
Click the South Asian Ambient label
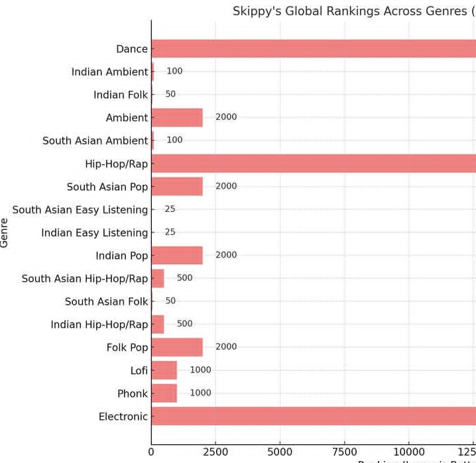tap(95, 140)
